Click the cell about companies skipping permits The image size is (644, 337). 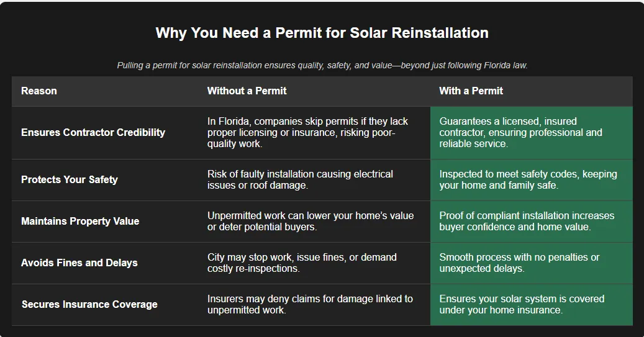(307, 132)
